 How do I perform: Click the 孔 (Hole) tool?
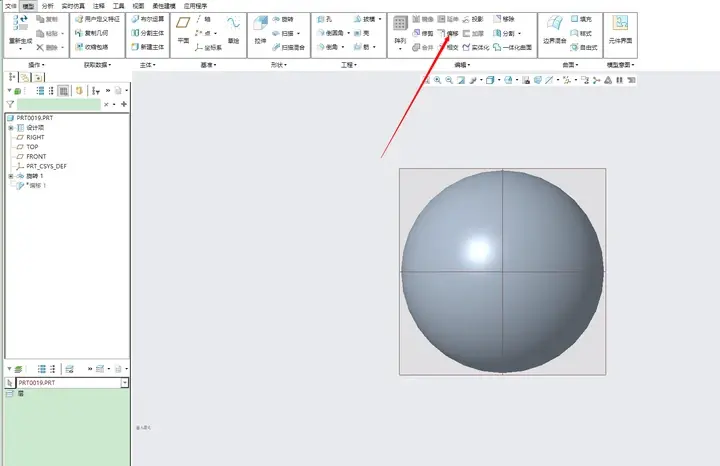(324, 19)
